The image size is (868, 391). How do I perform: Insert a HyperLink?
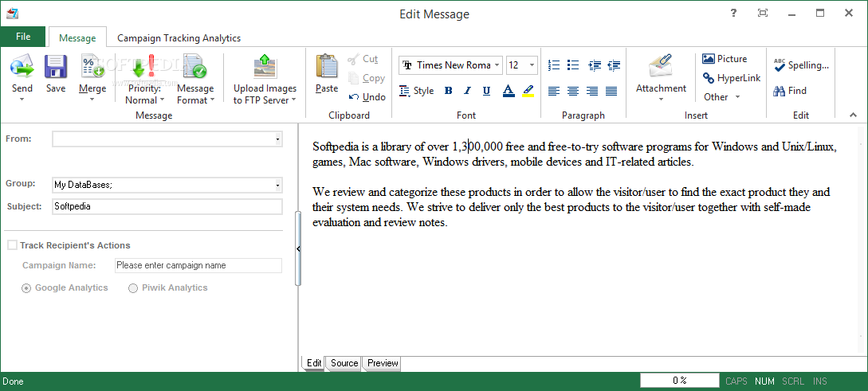pos(731,78)
